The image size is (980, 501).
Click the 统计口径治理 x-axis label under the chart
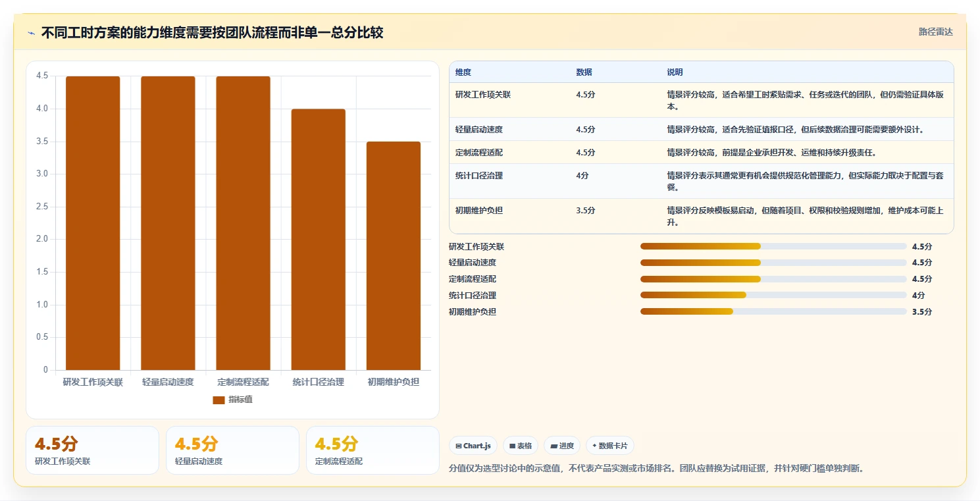click(x=319, y=382)
